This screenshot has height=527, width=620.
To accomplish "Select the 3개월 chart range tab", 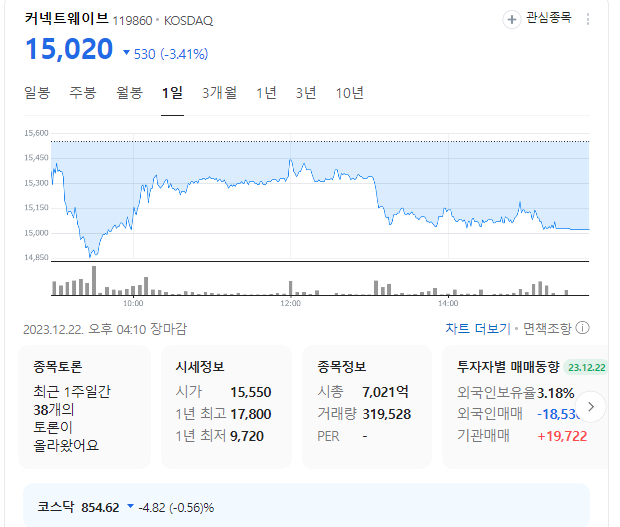I will [219, 93].
